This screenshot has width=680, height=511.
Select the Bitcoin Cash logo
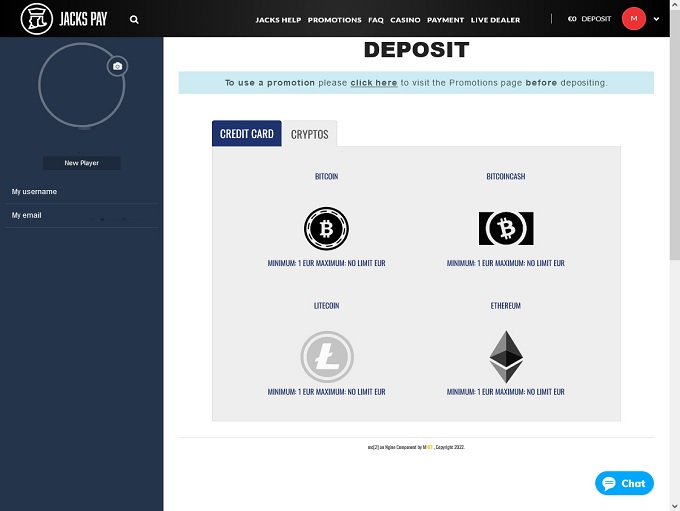[x=505, y=229]
